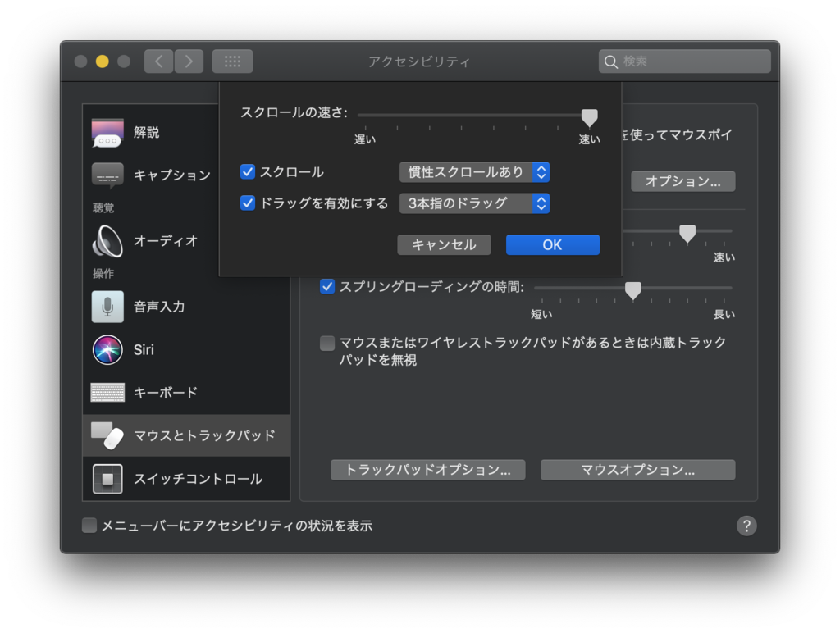The image size is (840, 633).
Task: Select スイッチコントロール in the sidebar
Action: [x=106, y=479]
